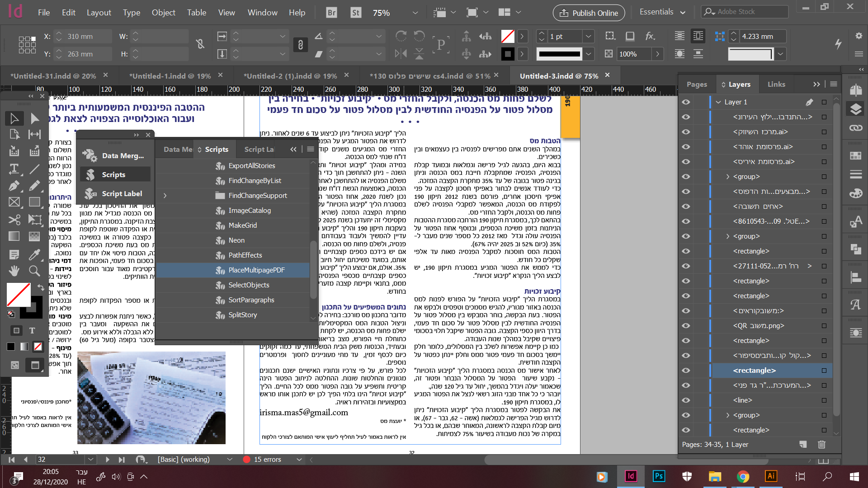Toggle visibility of the <line> layer item
This screenshot has width=868, height=488.
[686, 400]
